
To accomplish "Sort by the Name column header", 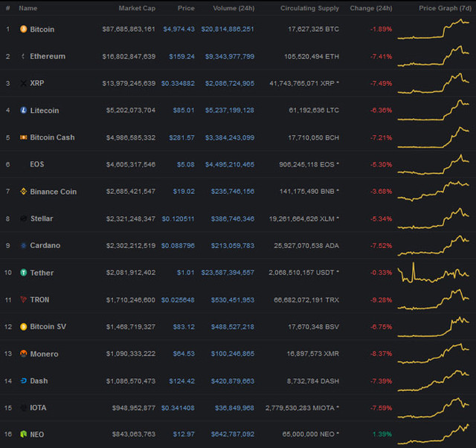I will [28, 8].
